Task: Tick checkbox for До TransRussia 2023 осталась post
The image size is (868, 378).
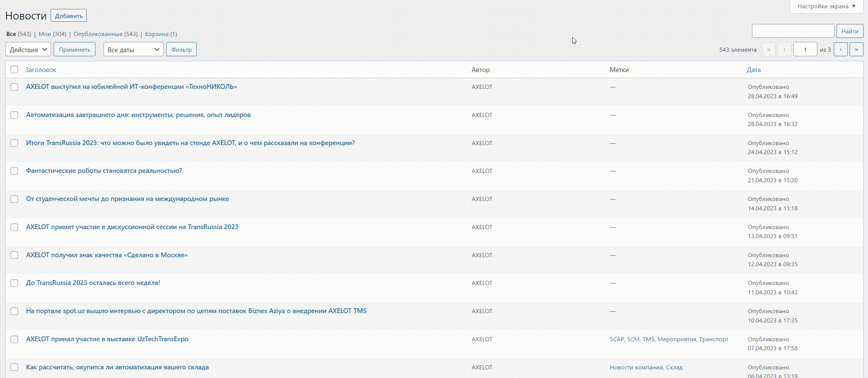Action: click(14, 283)
